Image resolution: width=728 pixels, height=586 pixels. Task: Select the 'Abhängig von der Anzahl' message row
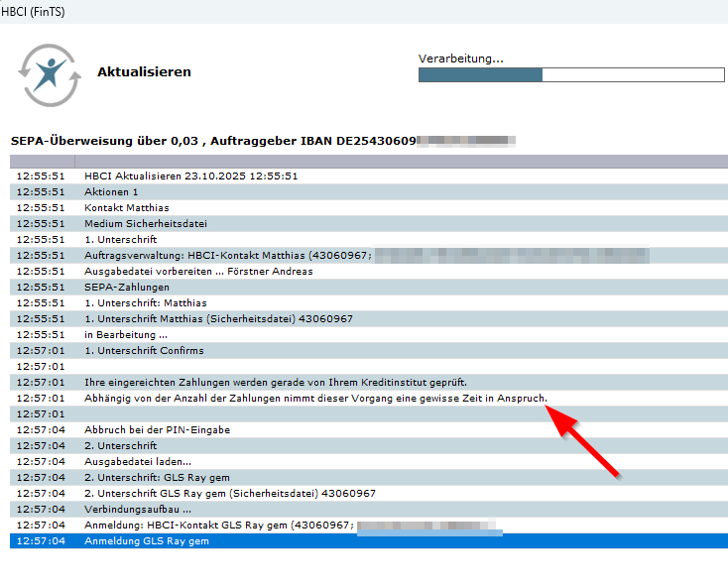click(x=315, y=398)
